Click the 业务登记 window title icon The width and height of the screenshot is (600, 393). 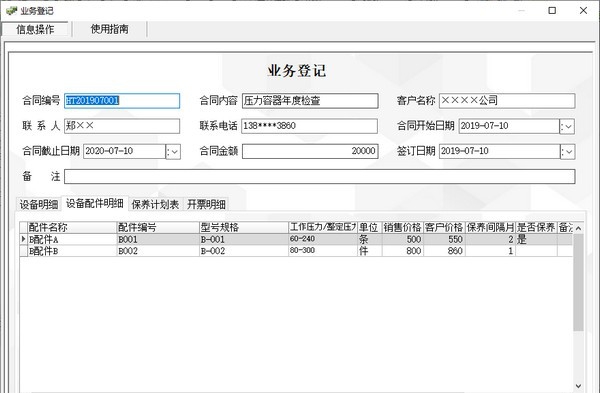click(x=11, y=10)
